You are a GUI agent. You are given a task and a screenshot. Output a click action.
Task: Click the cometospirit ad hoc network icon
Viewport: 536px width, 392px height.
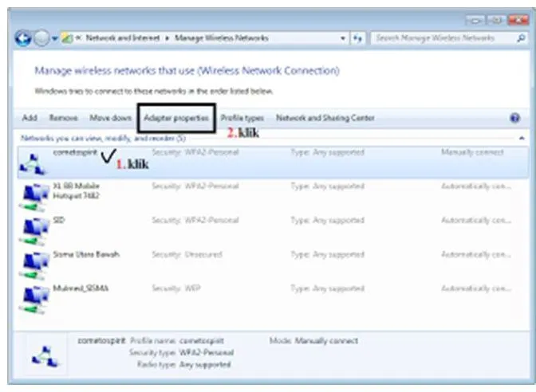(x=32, y=165)
